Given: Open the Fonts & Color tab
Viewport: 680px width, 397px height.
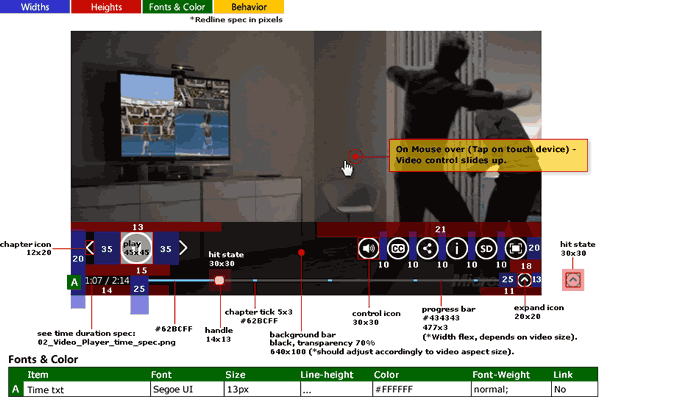Looking at the screenshot, I should tap(177, 7).
